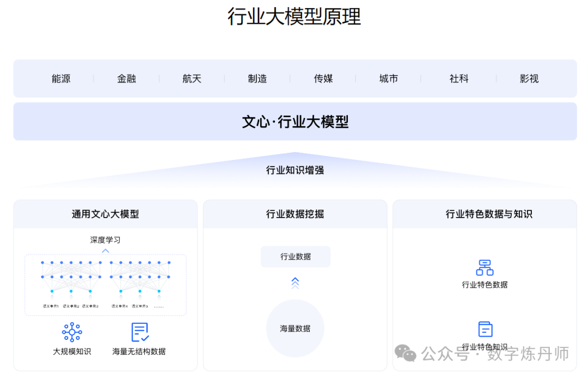The width and height of the screenshot is (588, 377).
Task: Click the 行业特色数据 label text
Action: pos(485,285)
